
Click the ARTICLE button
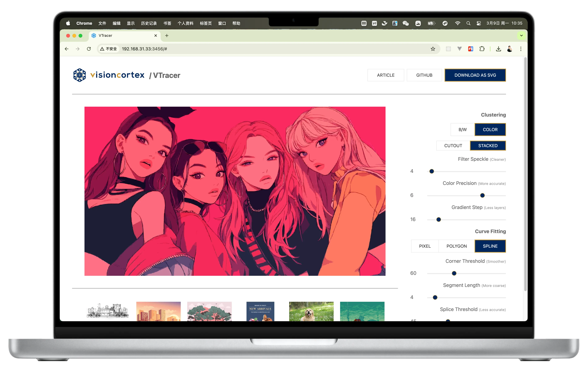click(386, 75)
